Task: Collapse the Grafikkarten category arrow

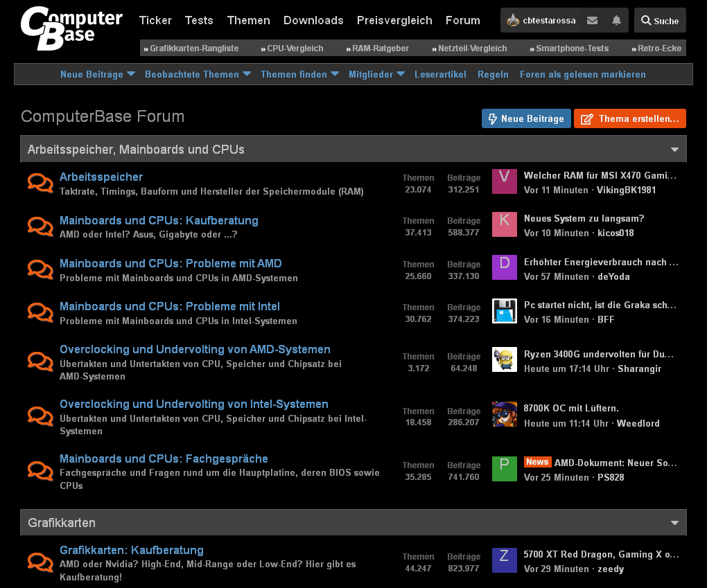Action: pos(674,523)
